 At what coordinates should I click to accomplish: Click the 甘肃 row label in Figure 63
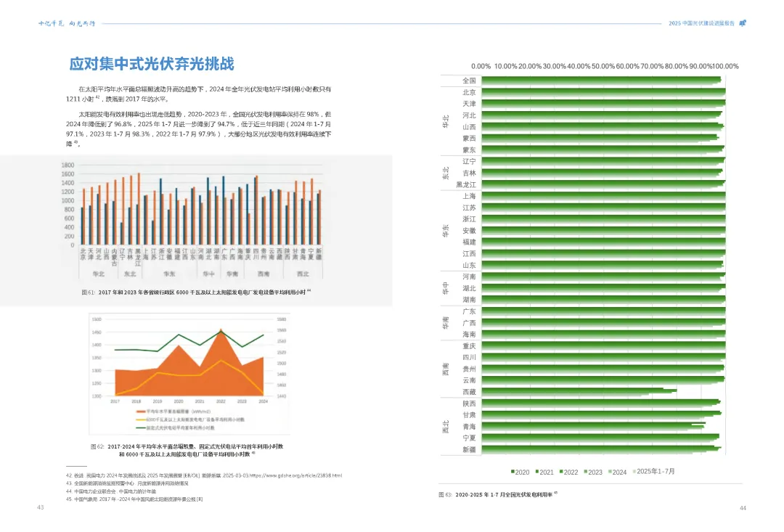pyautogui.click(x=469, y=415)
